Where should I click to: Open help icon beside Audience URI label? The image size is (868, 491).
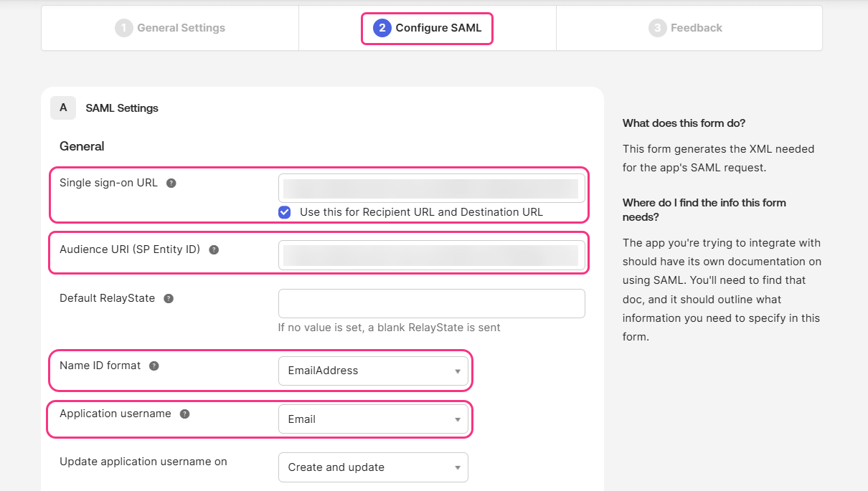click(x=214, y=250)
